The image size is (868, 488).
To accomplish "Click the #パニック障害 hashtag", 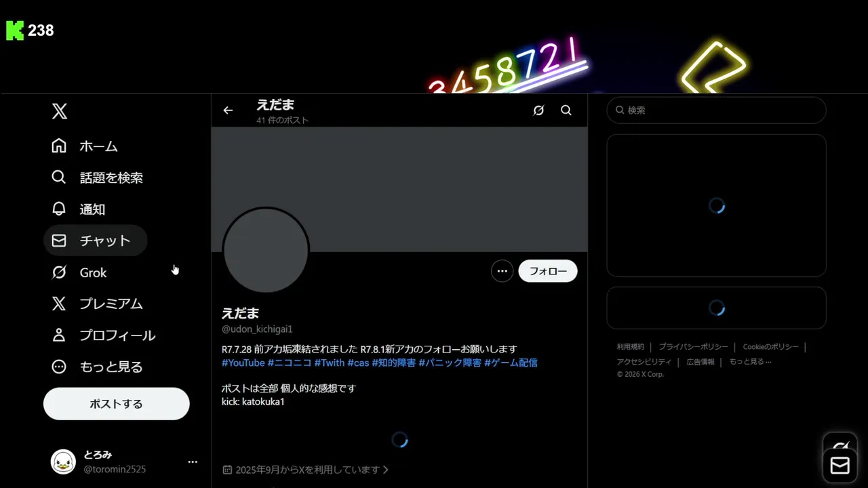I will pos(450,363).
